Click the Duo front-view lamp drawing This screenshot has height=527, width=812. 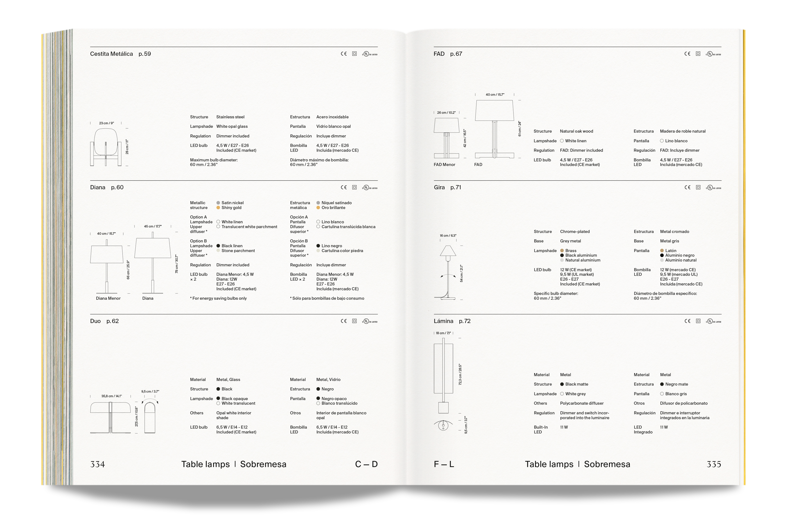pos(111,418)
